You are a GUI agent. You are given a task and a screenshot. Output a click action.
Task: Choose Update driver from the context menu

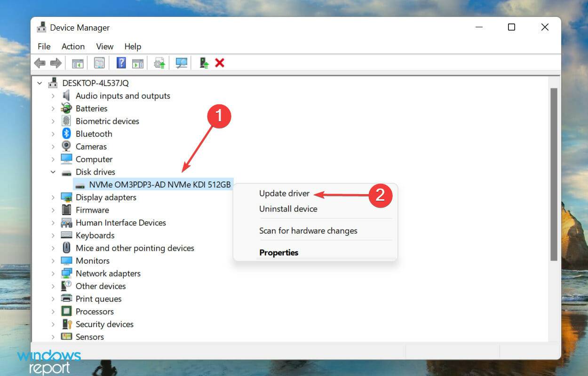coord(284,193)
